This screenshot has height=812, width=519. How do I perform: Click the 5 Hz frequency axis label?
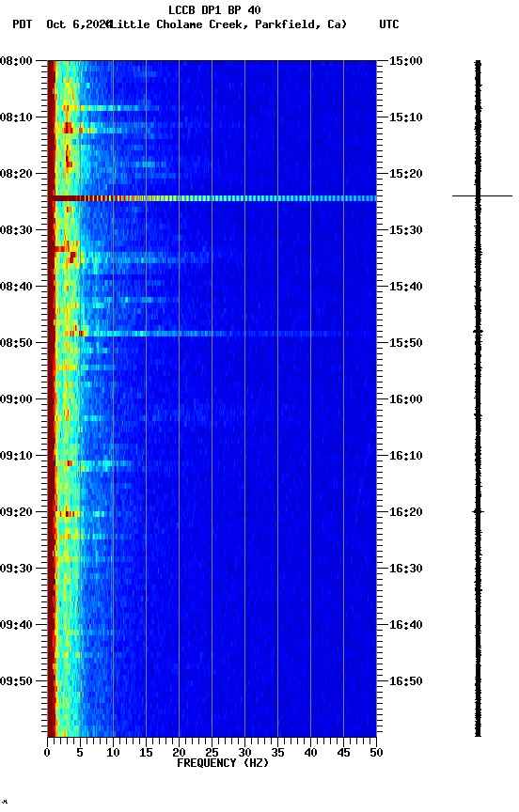tap(80, 753)
